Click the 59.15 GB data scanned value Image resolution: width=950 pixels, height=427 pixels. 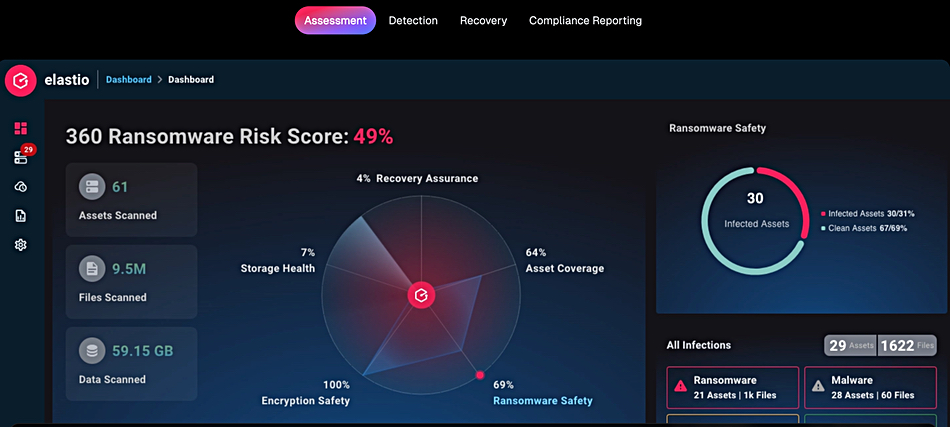tap(142, 351)
